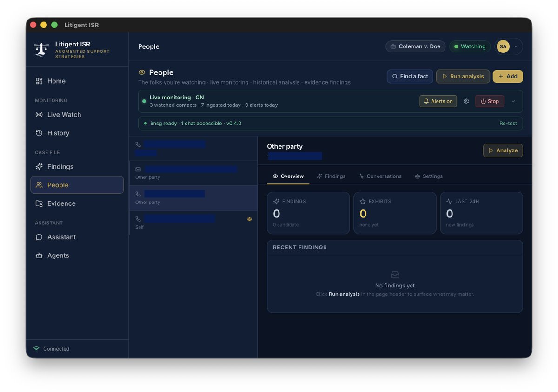558x392 pixels.
Task: Select the contact labeled Self
Action: click(193, 223)
